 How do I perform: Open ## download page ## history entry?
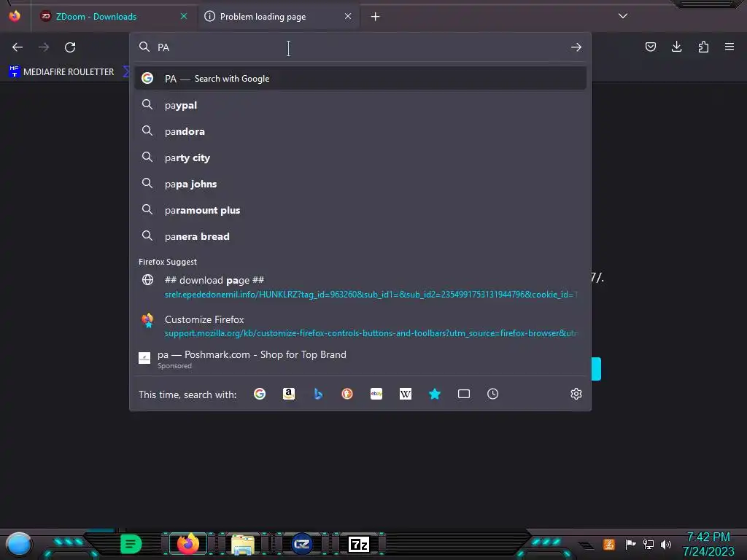360,287
